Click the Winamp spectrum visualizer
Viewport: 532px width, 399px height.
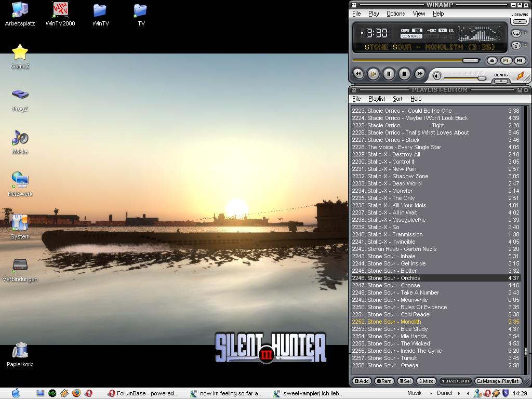click(x=479, y=33)
